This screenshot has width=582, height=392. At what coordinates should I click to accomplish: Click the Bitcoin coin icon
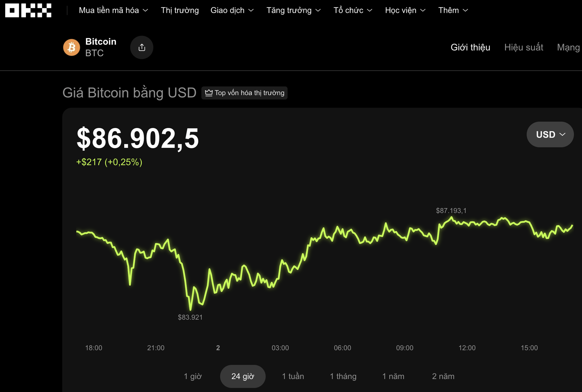[x=72, y=47]
